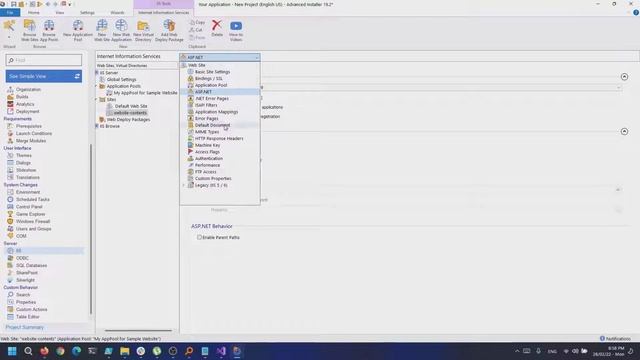Switch to the Wizards ribbon tab
640x360 pixels.
coord(117,13)
